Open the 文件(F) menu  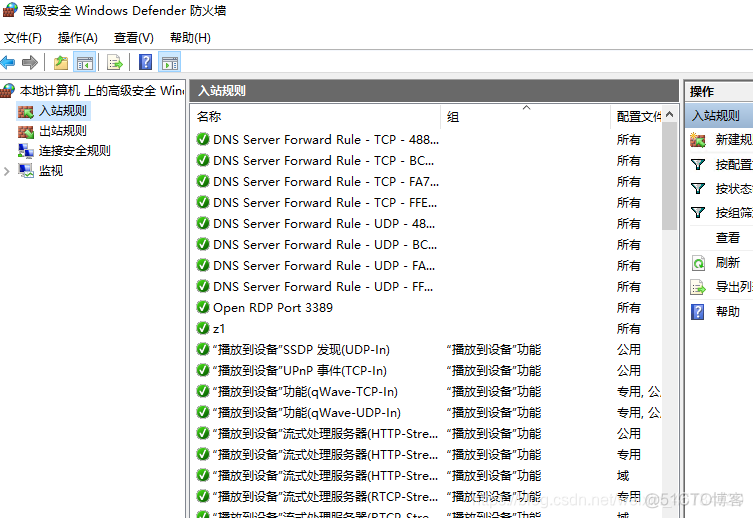23,37
